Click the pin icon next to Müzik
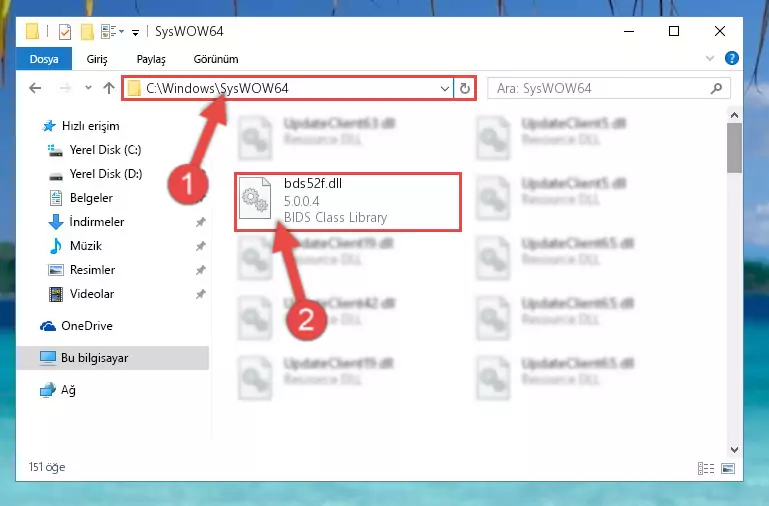This screenshot has width=769, height=506. tap(201, 246)
